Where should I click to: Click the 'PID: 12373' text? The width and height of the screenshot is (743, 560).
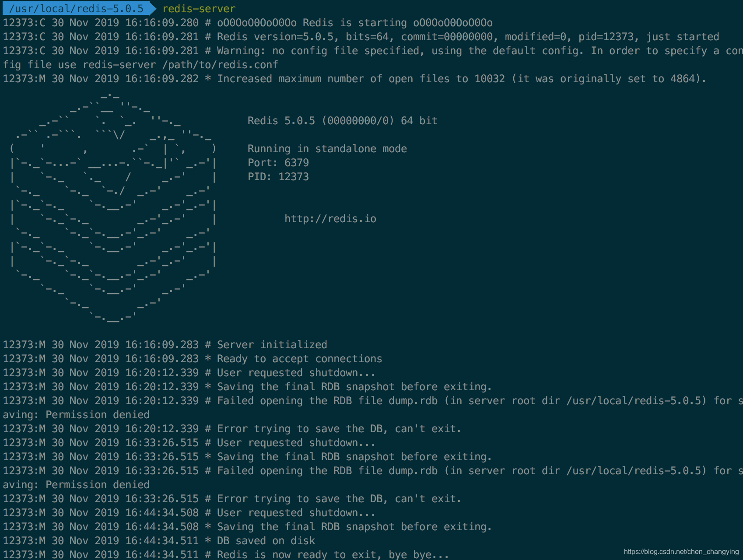tap(278, 177)
